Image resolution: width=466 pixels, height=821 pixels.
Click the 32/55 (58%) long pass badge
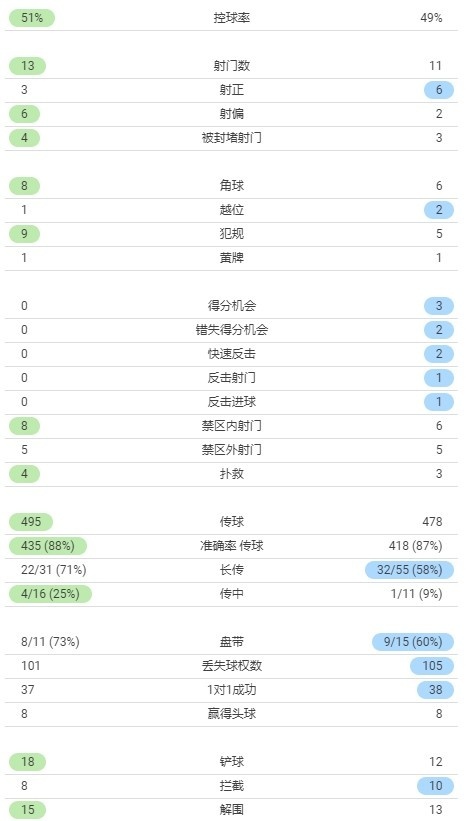tap(409, 570)
